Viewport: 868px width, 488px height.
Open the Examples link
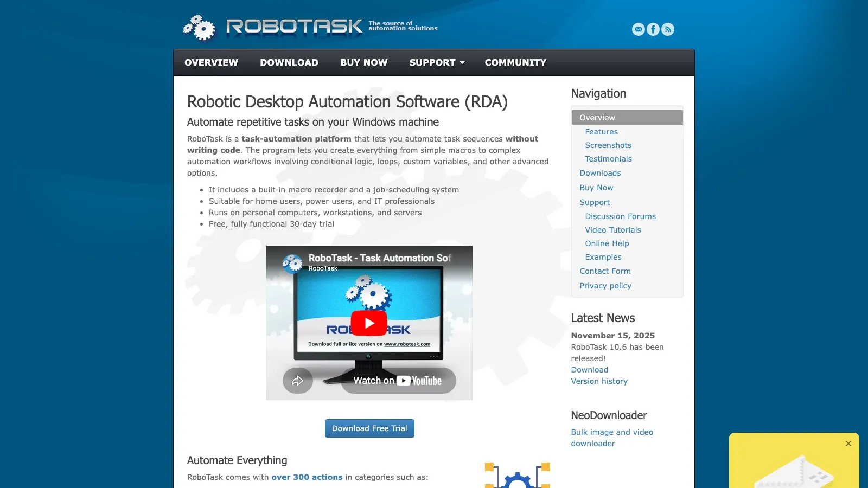pyautogui.click(x=603, y=257)
